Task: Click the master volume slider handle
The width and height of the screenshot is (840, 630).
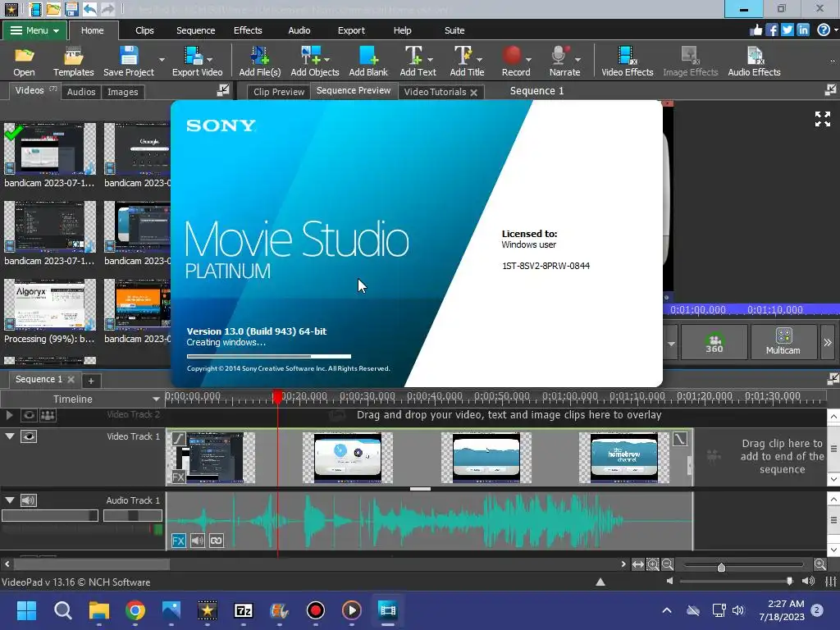Action: pos(789,582)
